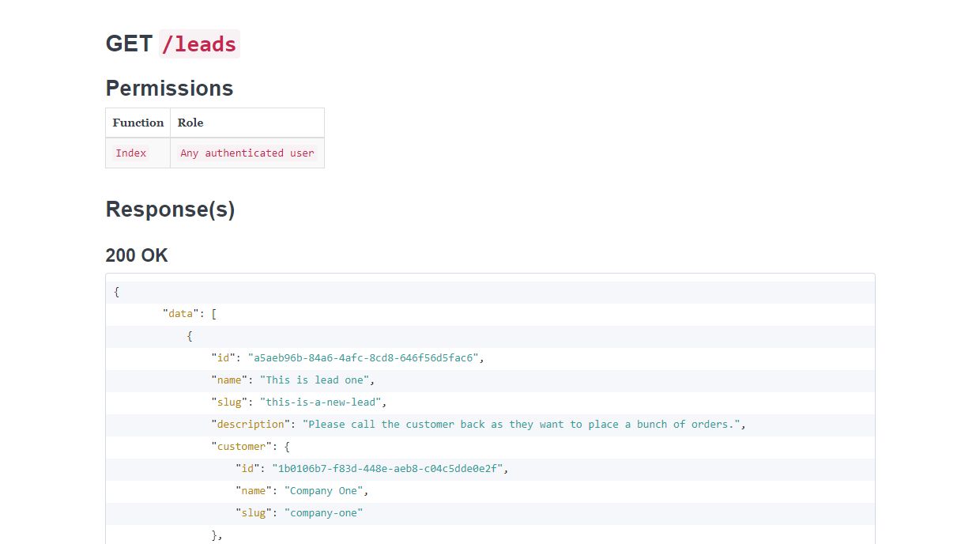
Task: Click the "data" key in JSON
Action: click(x=181, y=314)
